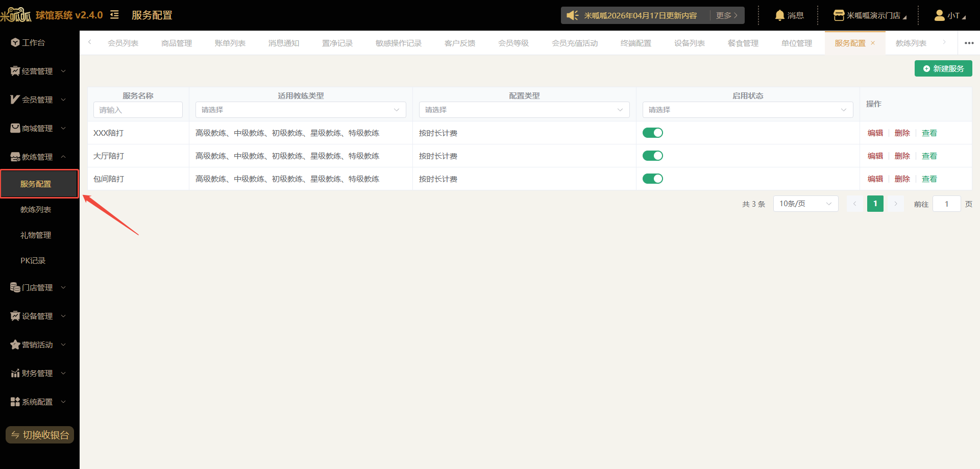Expand the 财务管理 menu chevron
This screenshot has width=980, height=469.
point(63,373)
